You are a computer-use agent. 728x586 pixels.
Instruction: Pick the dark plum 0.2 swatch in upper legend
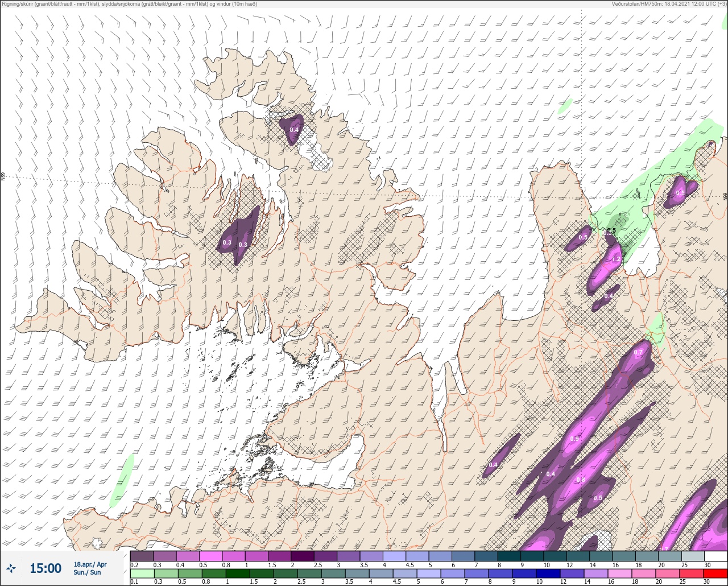point(142,556)
